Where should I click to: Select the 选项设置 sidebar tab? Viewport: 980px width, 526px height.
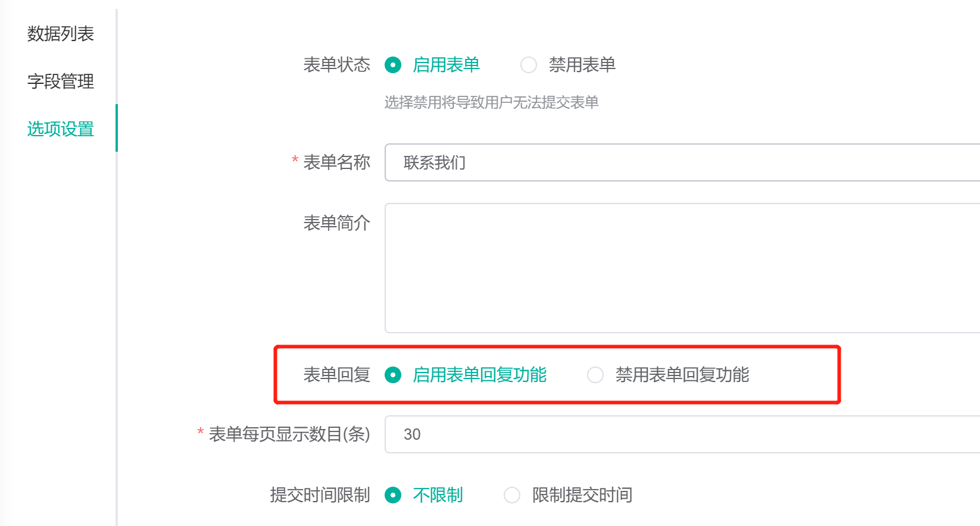(x=60, y=129)
